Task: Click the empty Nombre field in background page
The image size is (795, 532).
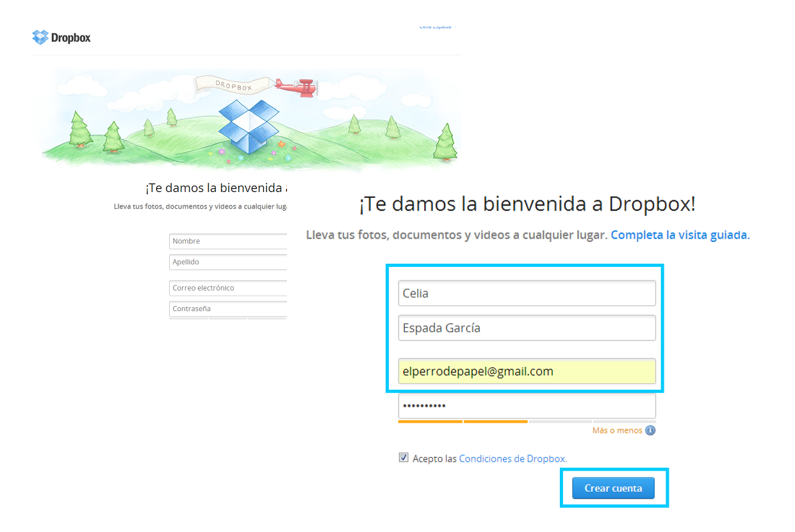Action: [x=228, y=241]
